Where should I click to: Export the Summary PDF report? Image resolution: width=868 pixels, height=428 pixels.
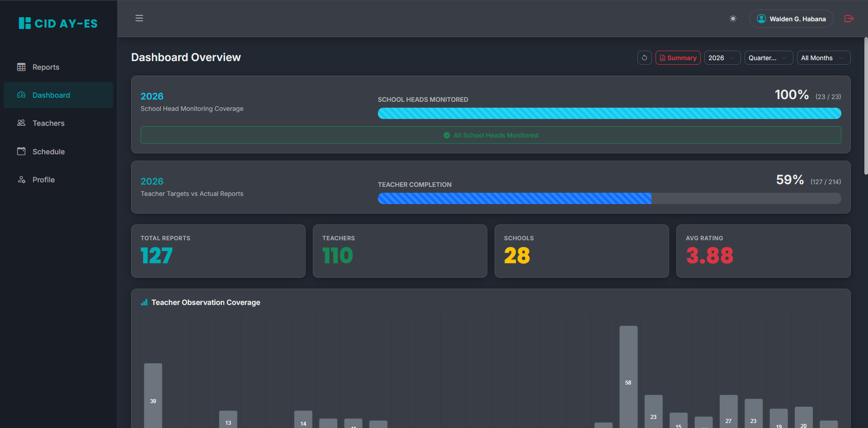678,58
